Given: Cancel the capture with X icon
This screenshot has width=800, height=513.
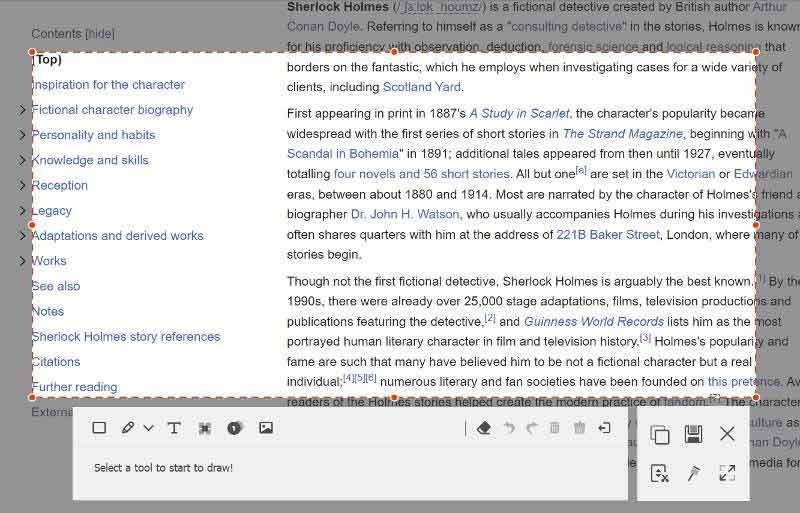Looking at the screenshot, I should [727, 434].
